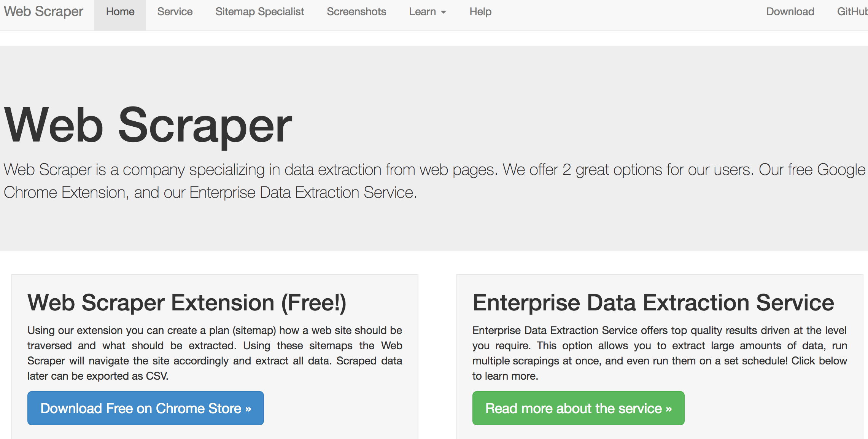
Task: Click the paragraph beginning 'Using our extension'
Action: [x=215, y=353]
